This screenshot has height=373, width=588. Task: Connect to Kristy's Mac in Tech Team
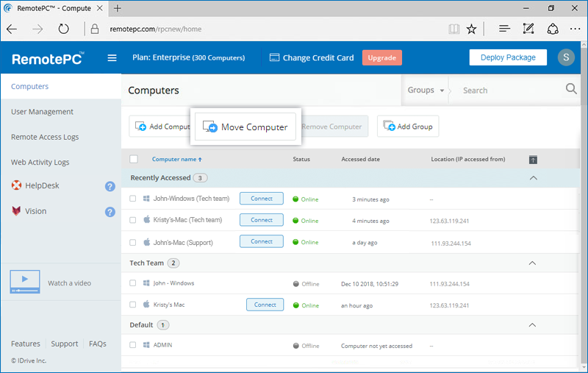[265, 305]
